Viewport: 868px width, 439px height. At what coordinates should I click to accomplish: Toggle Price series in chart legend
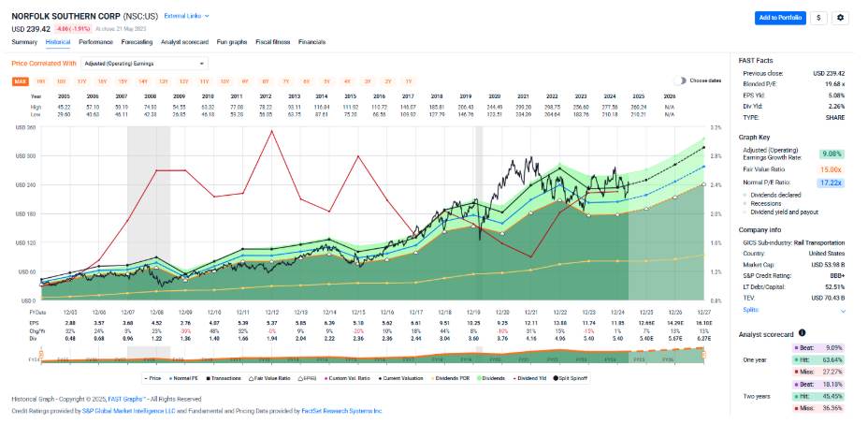tap(152, 378)
